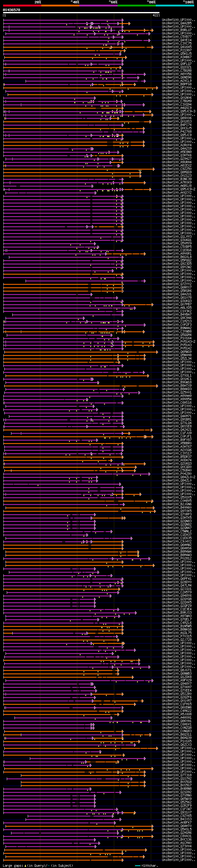Open hit UniRef100_Q6MWG9
The image size is (197, 868).
pyautogui.click(x=176, y=352)
